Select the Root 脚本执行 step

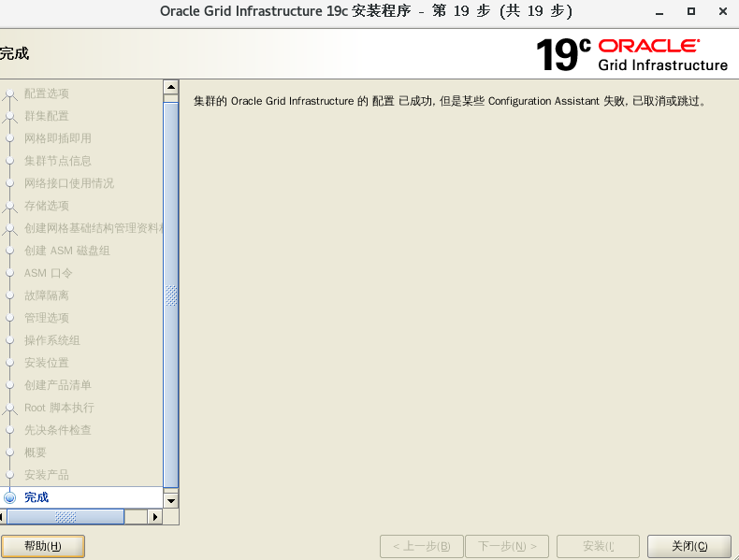59,408
